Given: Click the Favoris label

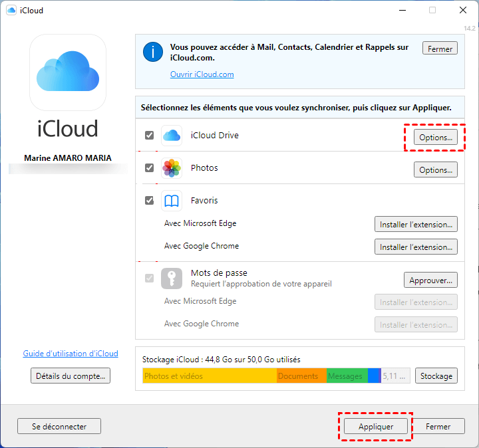Looking at the screenshot, I should pyautogui.click(x=204, y=201).
